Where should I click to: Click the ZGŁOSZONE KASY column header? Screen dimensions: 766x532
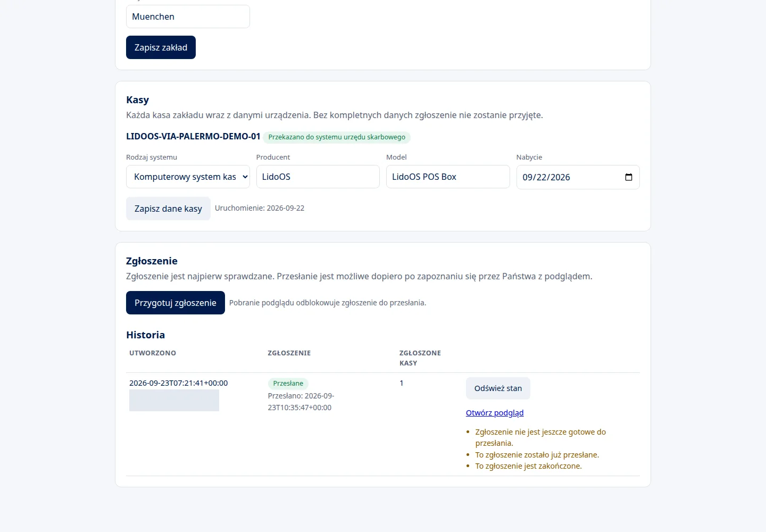coord(420,358)
